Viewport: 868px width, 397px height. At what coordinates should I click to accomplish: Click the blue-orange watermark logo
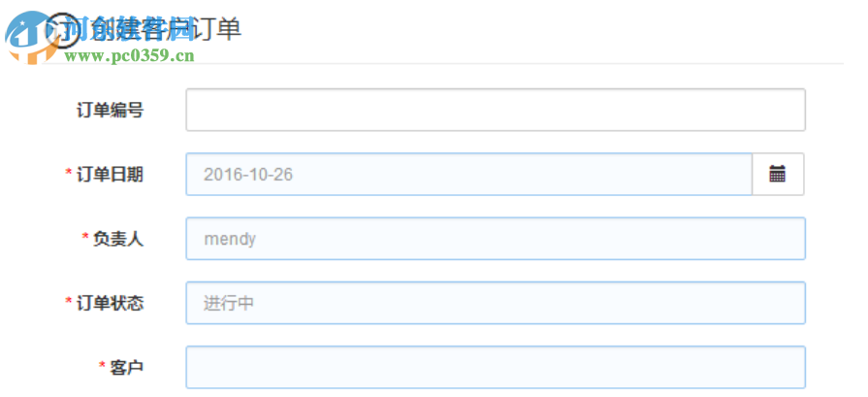pos(26,39)
